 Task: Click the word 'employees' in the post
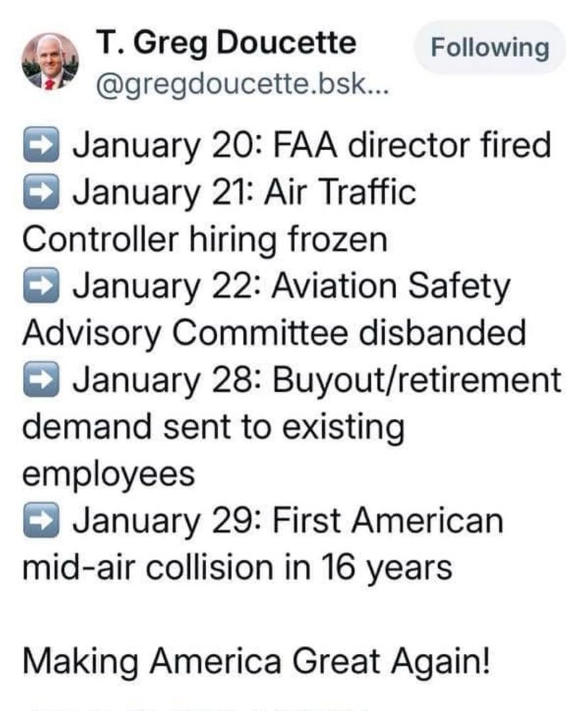(109, 474)
